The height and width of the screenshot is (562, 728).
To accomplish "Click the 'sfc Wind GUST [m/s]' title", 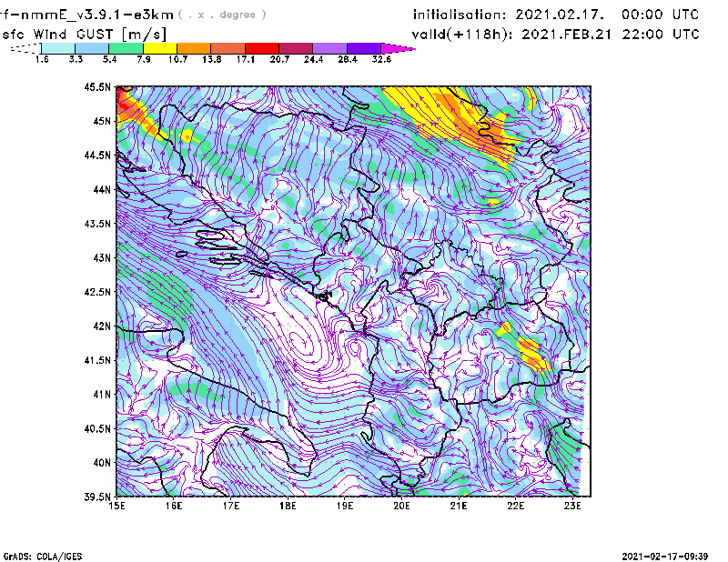I will (84, 35).
